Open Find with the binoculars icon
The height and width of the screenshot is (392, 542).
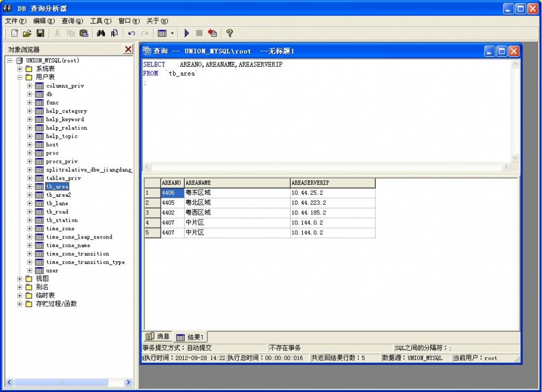click(101, 33)
